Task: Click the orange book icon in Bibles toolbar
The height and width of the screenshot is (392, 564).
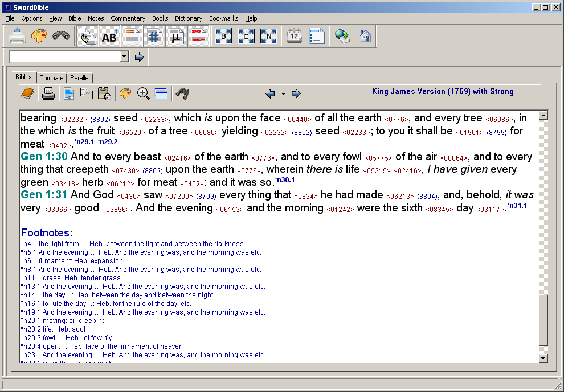Action: click(27, 93)
